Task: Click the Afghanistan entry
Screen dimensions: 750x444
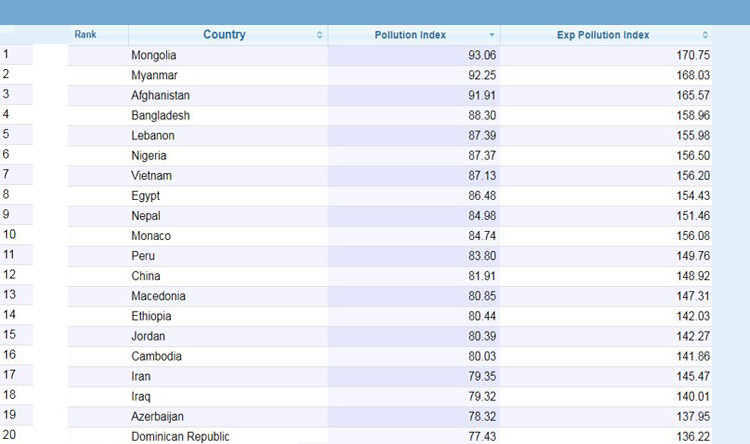Action: (x=160, y=95)
